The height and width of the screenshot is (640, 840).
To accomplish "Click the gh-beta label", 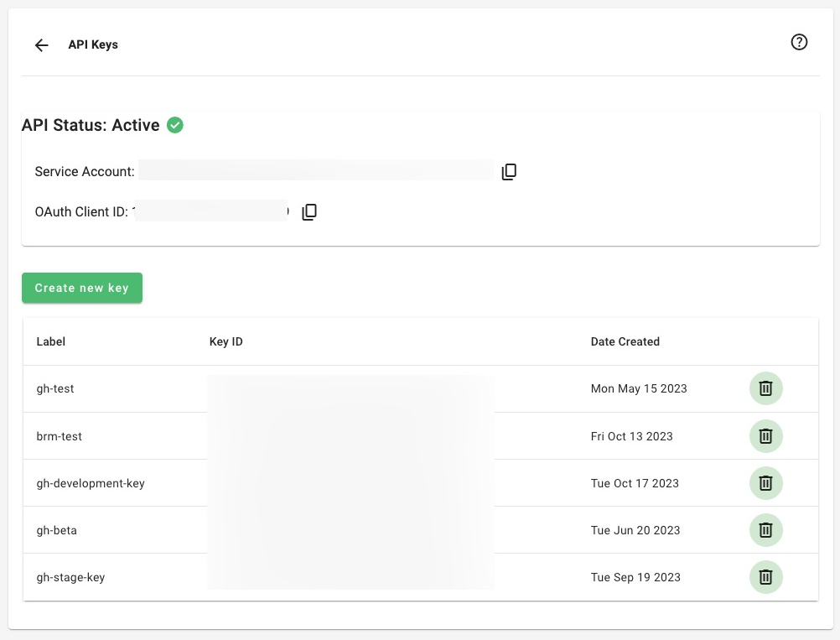I will 57,531.
